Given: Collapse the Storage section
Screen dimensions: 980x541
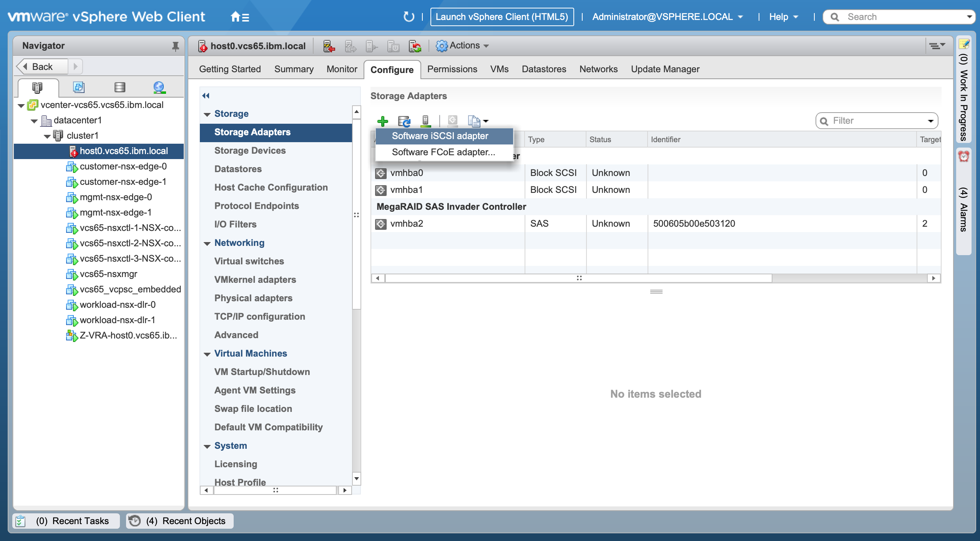Looking at the screenshot, I should (x=207, y=115).
